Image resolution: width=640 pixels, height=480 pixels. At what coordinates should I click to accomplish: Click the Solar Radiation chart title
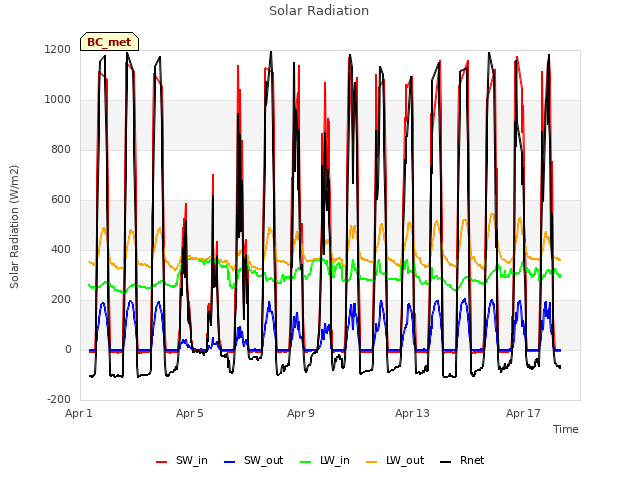[319, 11]
